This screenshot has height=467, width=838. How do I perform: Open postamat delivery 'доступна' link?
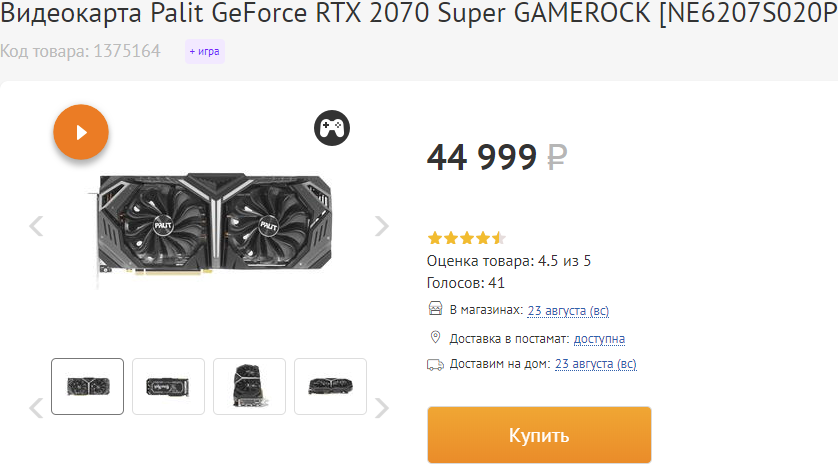pos(599,338)
